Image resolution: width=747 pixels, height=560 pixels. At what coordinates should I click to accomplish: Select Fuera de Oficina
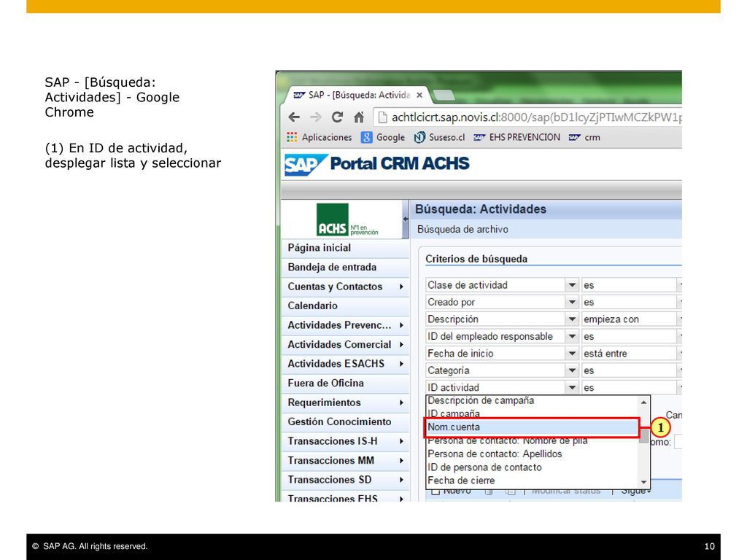tap(345, 383)
